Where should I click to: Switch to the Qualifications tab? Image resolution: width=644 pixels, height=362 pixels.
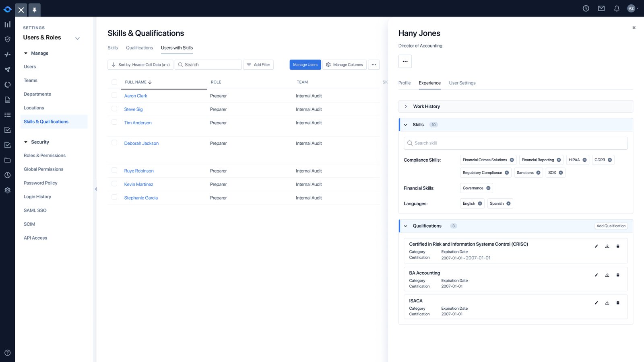tap(139, 48)
